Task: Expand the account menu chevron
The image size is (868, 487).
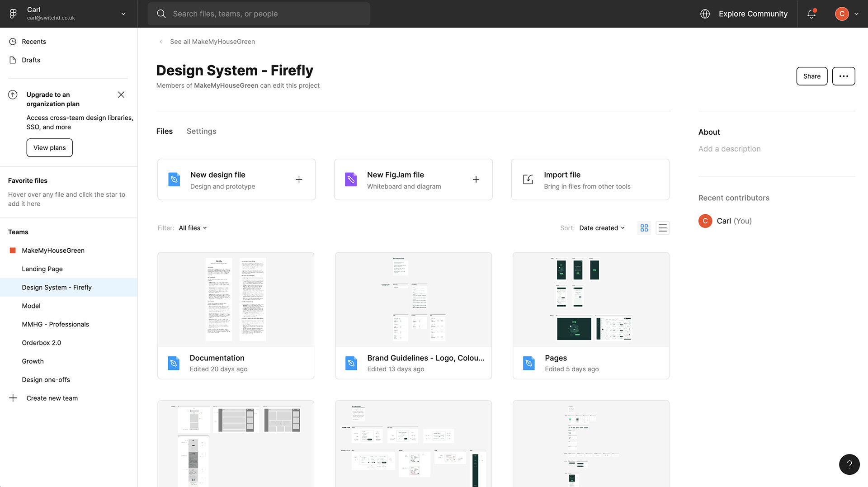Action: pyautogui.click(x=856, y=14)
